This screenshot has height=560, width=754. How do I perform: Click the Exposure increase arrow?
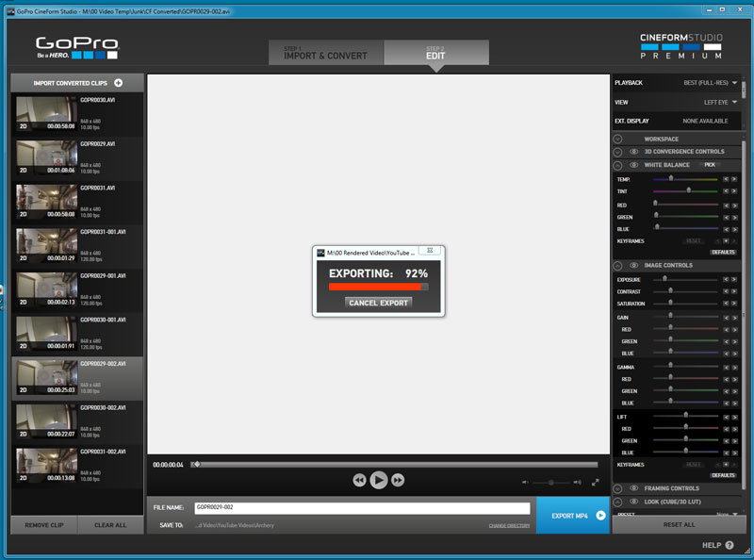(734, 279)
